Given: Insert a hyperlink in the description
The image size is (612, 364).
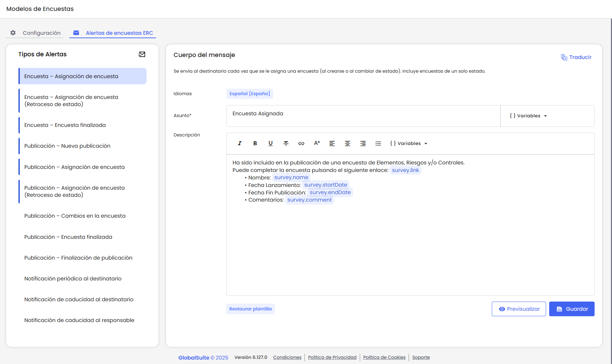Looking at the screenshot, I should click(x=301, y=143).
